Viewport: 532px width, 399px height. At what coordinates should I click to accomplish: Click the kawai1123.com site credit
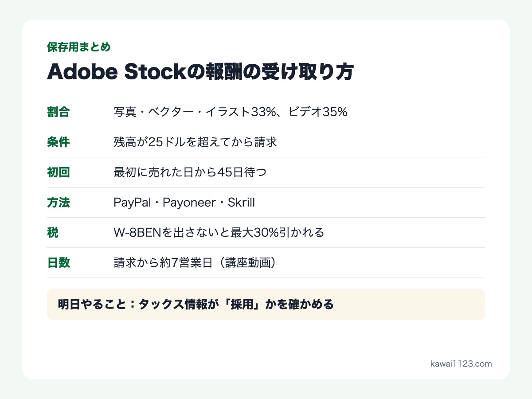coord(461,364)
